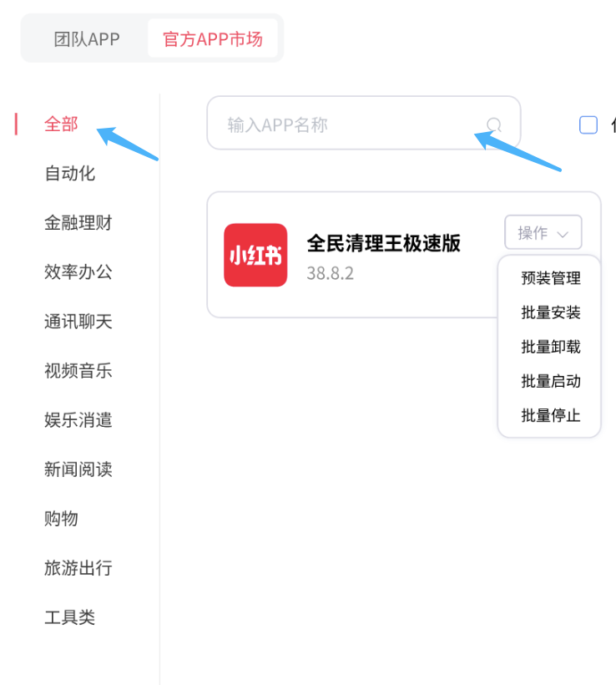Viewport: 616px width, 685px height.
Task: Click the 小红书 app icon
Action: click(x=255, y=255)
